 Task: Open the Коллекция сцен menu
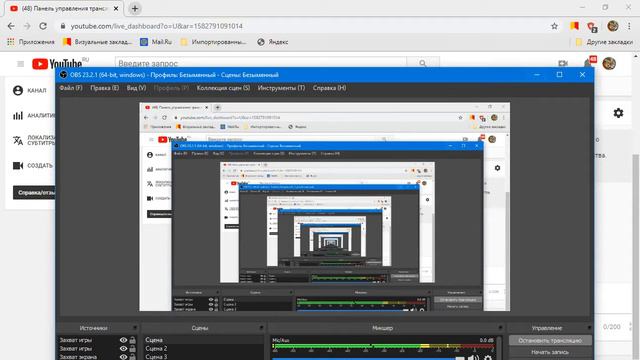223,88
